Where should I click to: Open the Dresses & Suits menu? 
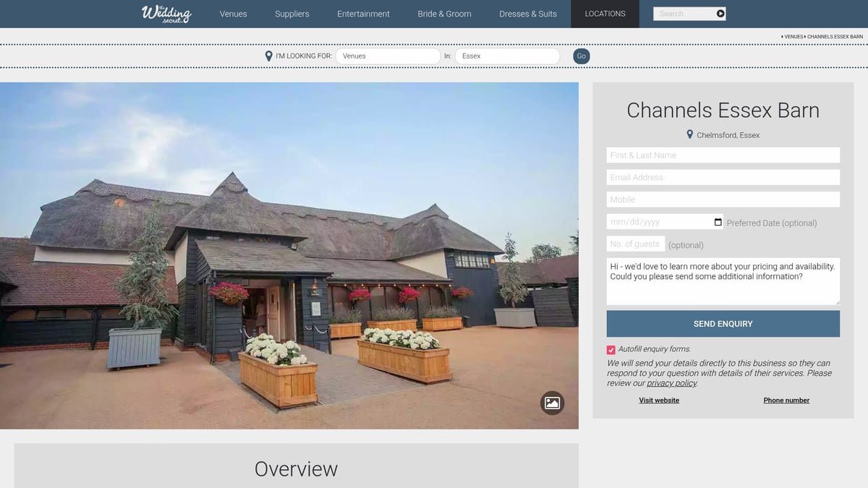coord(528,14)
